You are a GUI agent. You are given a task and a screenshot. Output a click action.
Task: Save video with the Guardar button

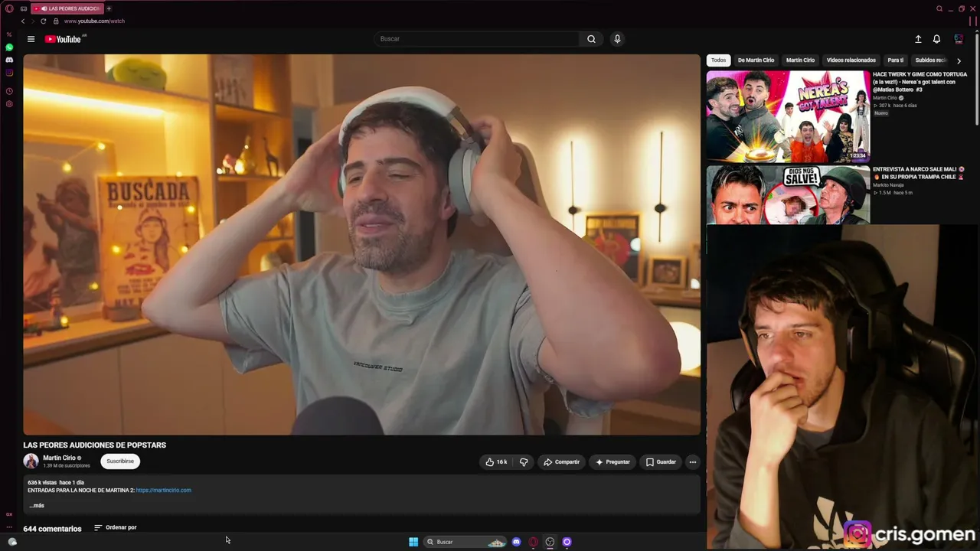(661, 462)
